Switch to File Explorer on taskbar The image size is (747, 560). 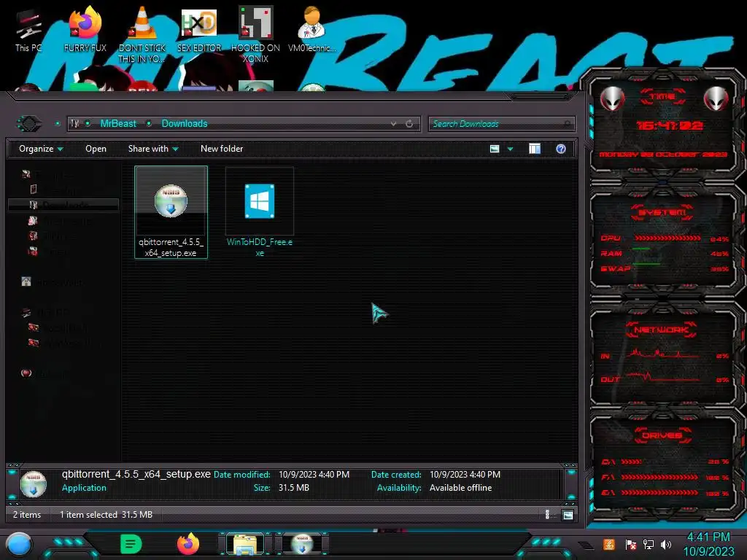pyautogui.click(x=245, y=544)
